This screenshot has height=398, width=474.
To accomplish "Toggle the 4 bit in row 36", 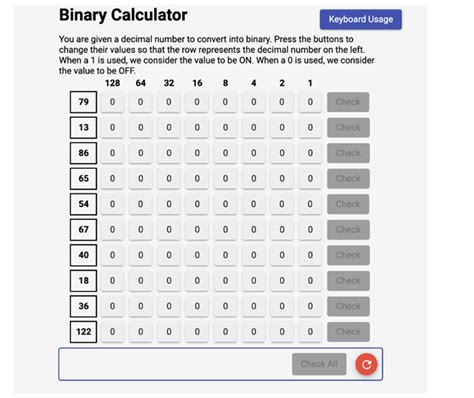I will pos(254,306).
